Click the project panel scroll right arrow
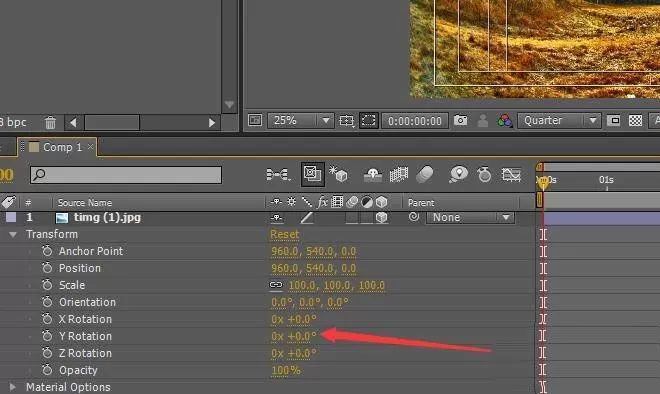The image size is (660, 394). click(x=212, y=122)
